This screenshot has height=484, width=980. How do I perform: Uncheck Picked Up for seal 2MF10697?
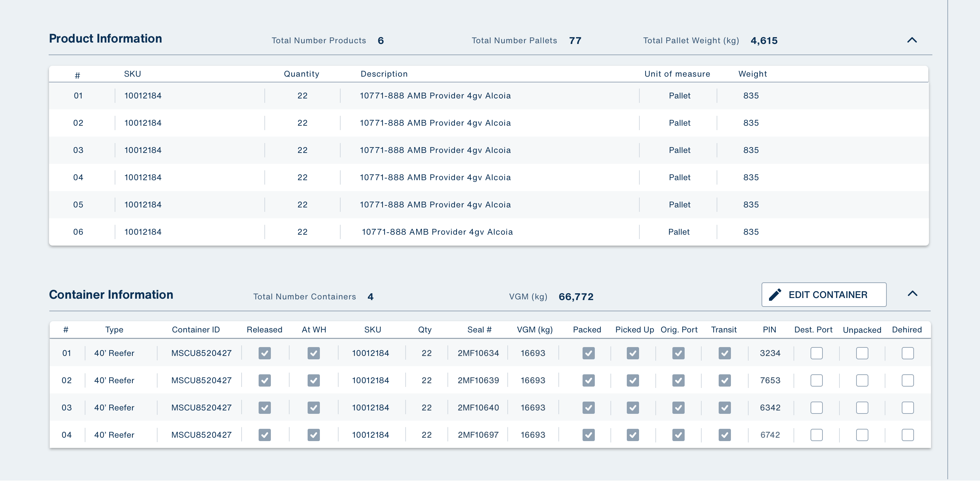pos(633,435)
